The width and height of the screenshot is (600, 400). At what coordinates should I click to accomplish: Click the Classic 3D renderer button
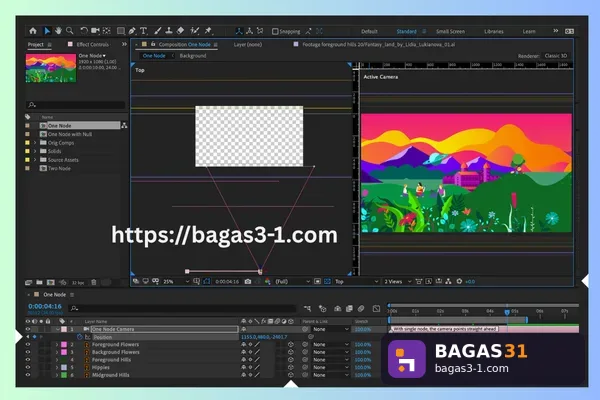(x=556, y=56)
